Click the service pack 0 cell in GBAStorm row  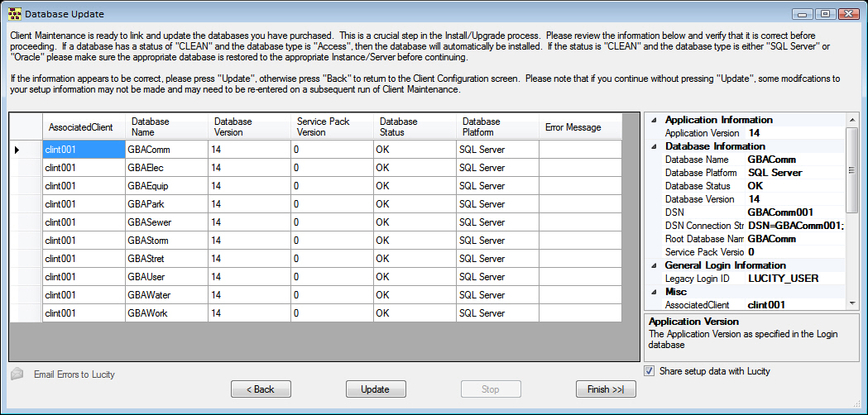(x=332, y=241)
